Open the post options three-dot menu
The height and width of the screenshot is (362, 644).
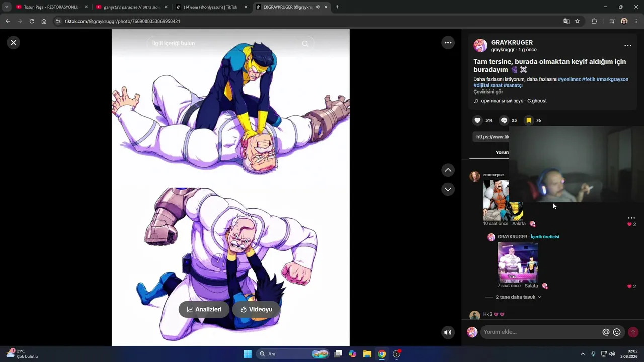(x=628, y=46)
